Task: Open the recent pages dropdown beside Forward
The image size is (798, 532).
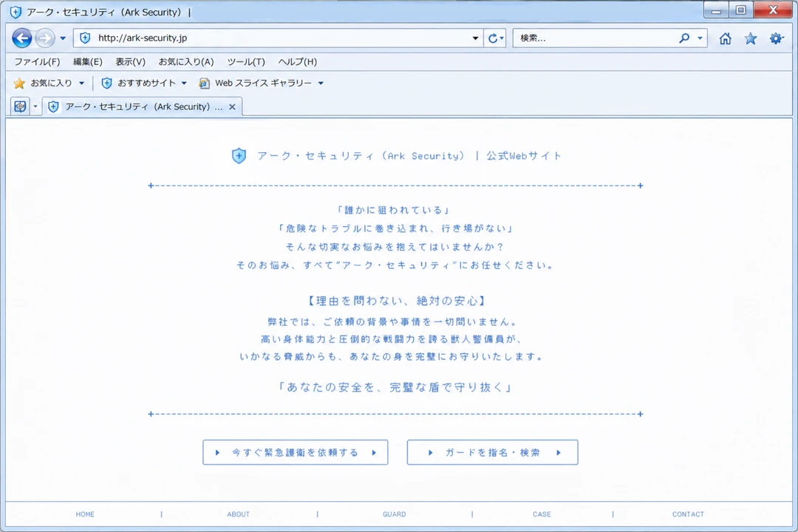Action: tap(63, 38)
